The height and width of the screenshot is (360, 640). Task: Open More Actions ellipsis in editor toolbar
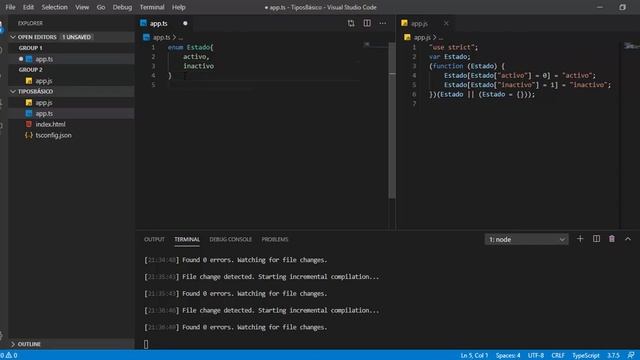pos(382,23)
